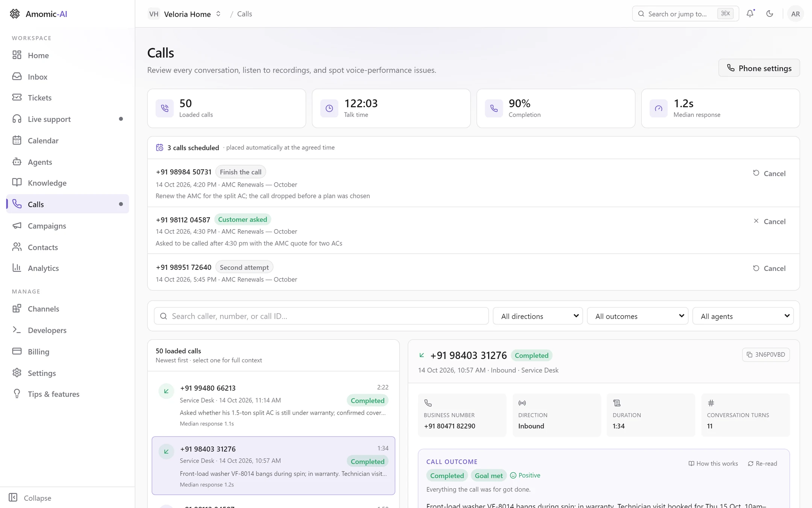
Task: Go to Inbox in sidebar
Action: point(68,77)
